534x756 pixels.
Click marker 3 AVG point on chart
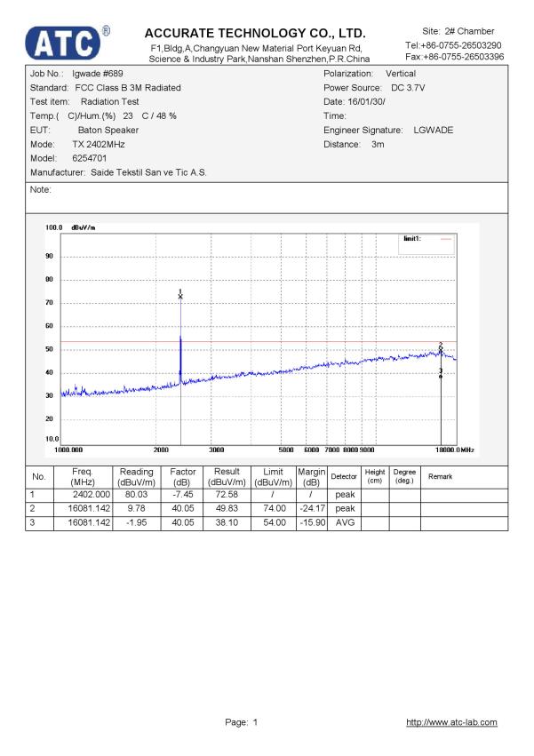[441, 376]
